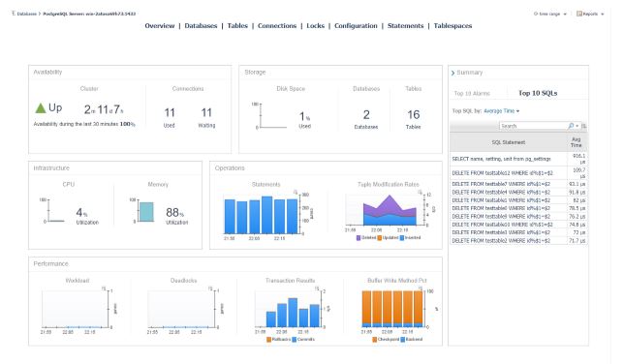Viewport: 624px width, 364px height.
Task: Open the Tuple Modification Rates chart corner icon
Action: point(420,192)
